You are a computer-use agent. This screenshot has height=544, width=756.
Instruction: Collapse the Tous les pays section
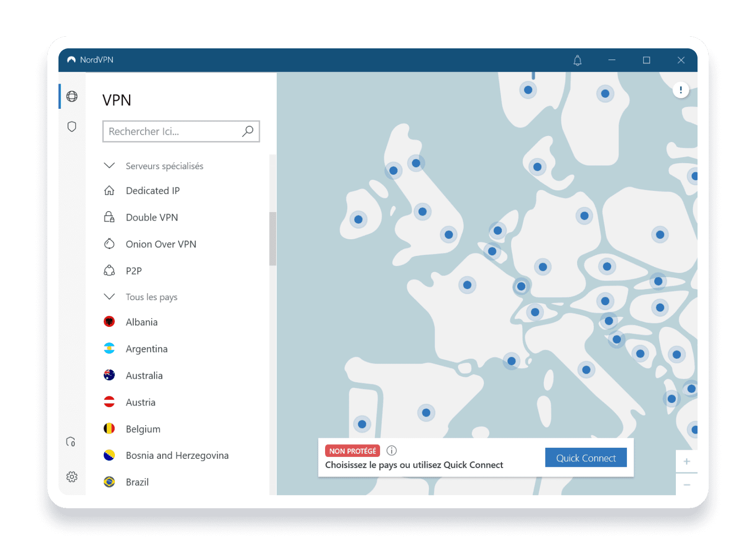click(x=109, y=296)
